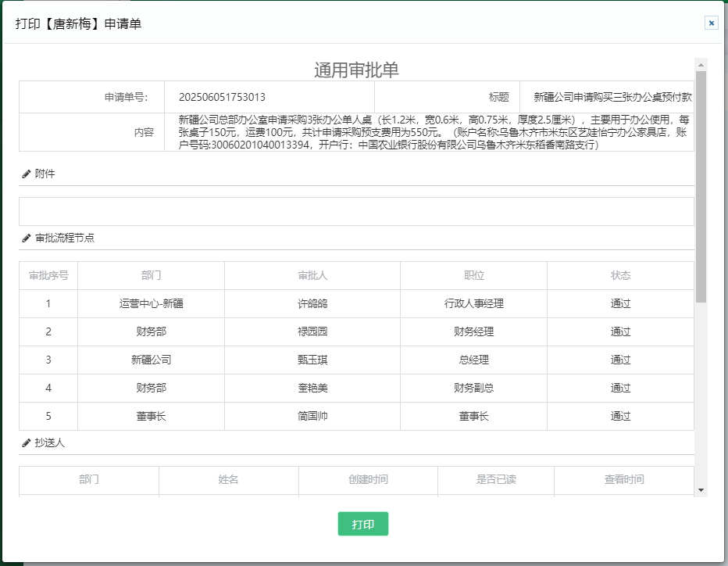Viewport: 728px width, 566px height.
Task: Click the 审批人 column header
Action: coord(312,275)
